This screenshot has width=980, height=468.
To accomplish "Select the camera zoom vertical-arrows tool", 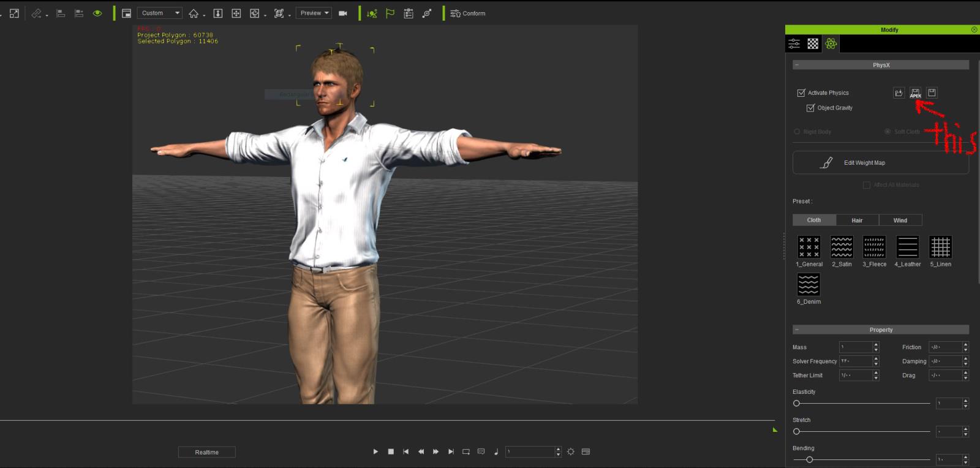I will tap(217, 13).
